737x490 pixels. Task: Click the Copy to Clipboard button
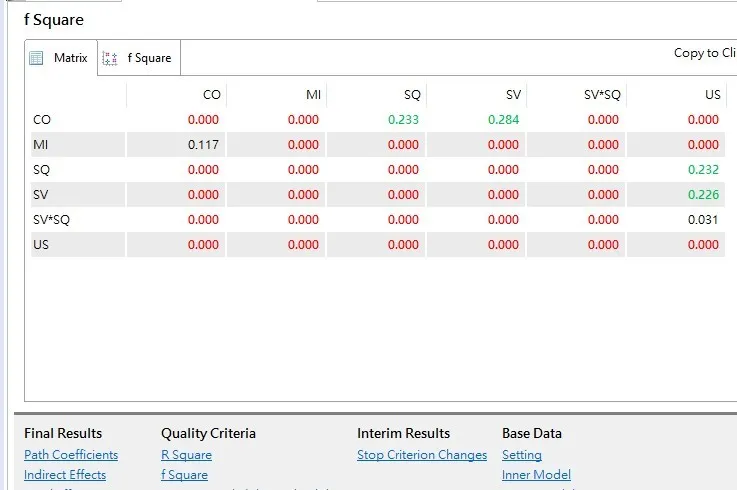[x=704, y=53]
